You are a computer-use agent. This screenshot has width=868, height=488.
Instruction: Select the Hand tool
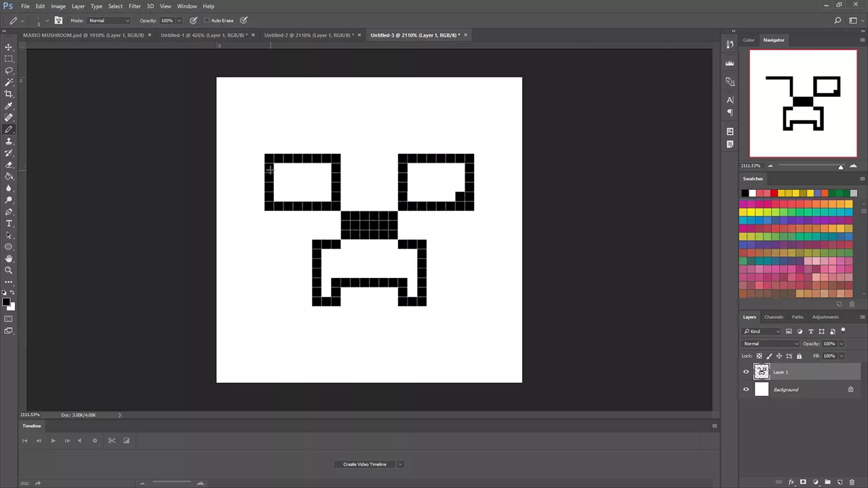click(x=9, y=258)
